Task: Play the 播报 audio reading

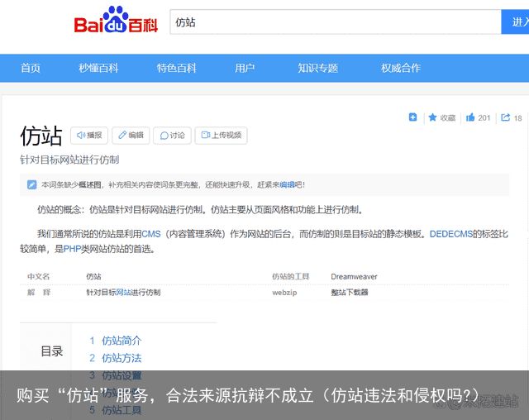Action: [x=89, y=136]
